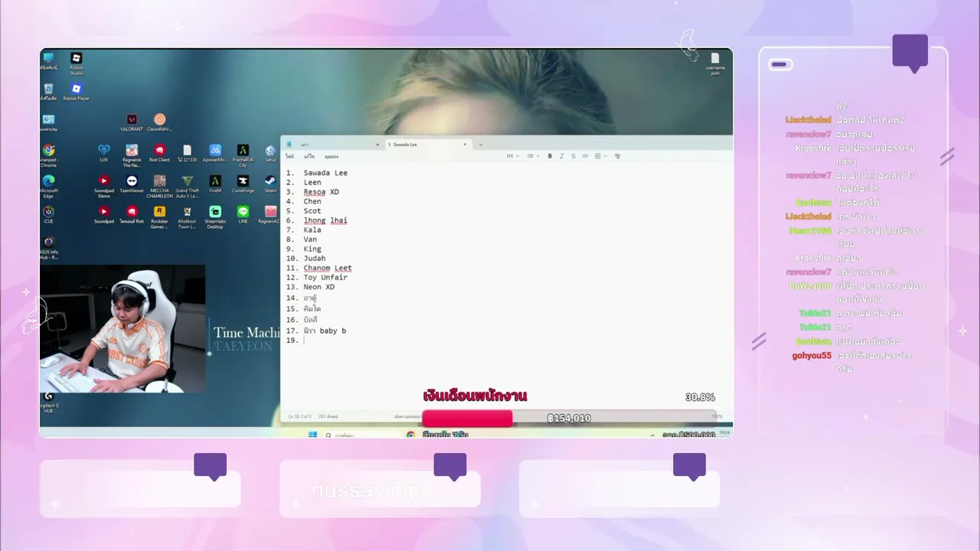The height and width of the screenshot is (551, 980).
Task: Launch Grand Theft Auto V shortcut
Action: coord(188,186)
